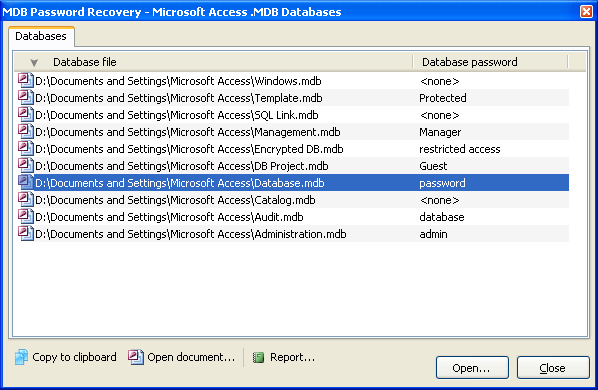598x390 pixels.
Task: Click the 'Manager' password cell
Action: 440,132
